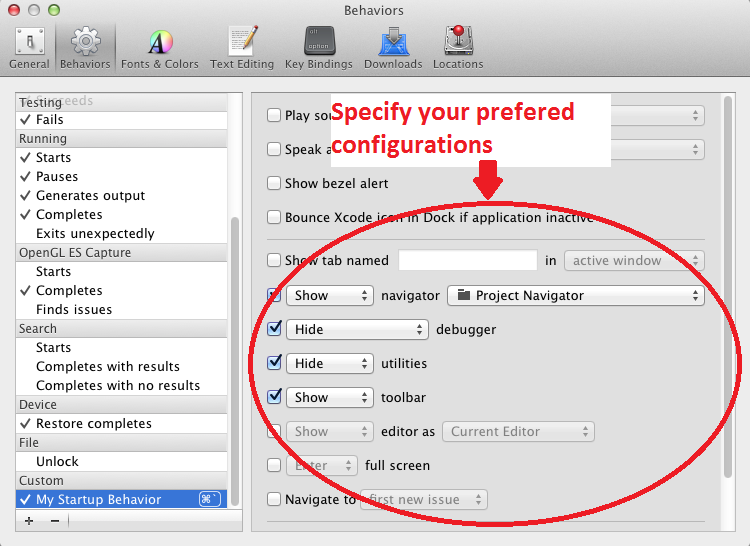Open the active window dropdown
The image size is (750, 546).
tap(634, 261)
